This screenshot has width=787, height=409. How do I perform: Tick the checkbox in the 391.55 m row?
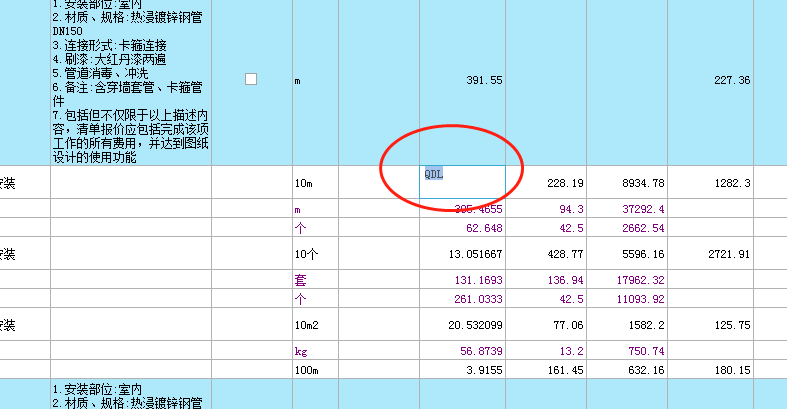pyautogui.click(x=251, y=79)
